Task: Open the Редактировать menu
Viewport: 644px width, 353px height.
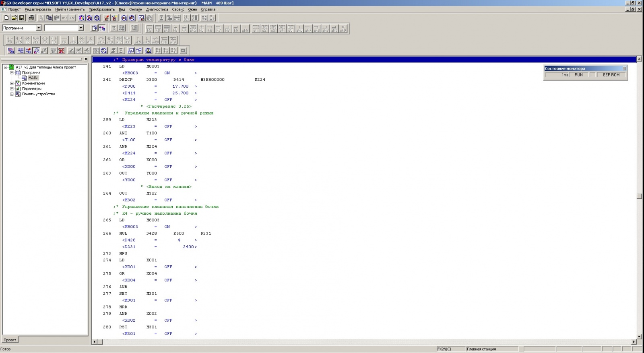Action: point(38,9)
